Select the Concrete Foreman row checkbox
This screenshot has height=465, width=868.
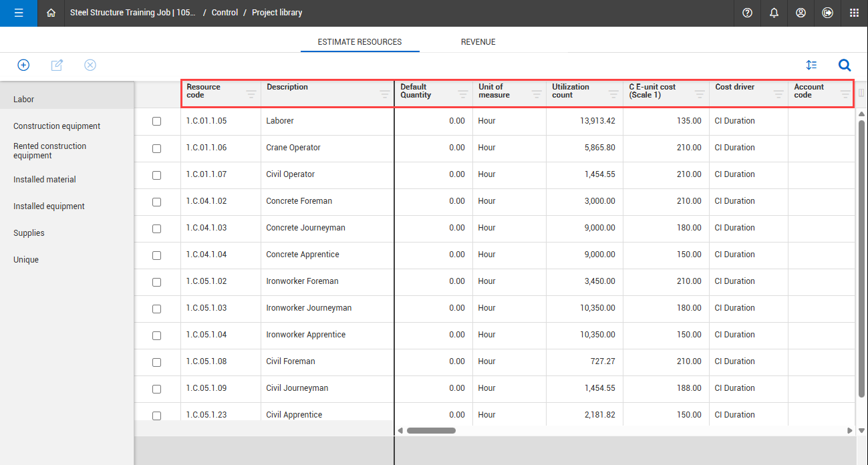point(156,202)
